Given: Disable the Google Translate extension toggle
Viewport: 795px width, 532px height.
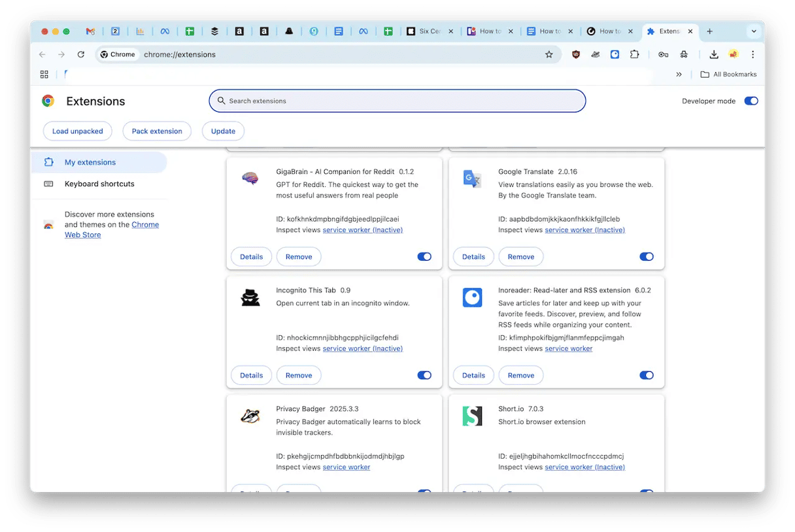Looking at the screenshot, I should click(646, 257).
